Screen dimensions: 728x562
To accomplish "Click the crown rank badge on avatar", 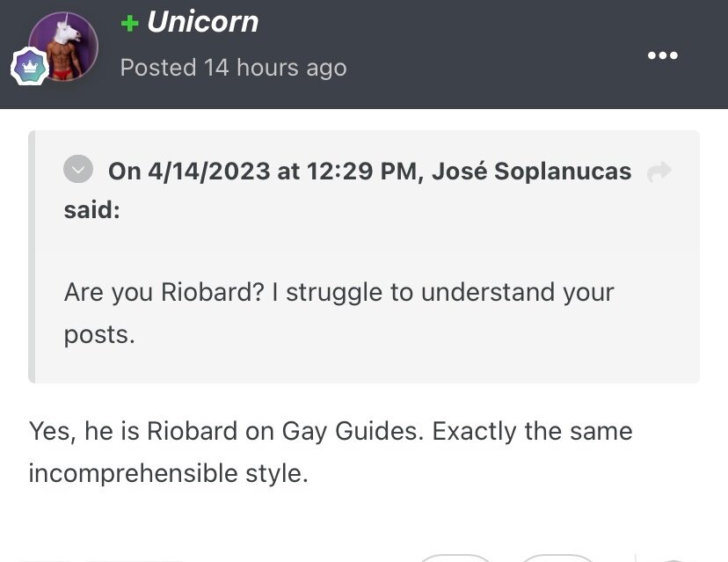I will click(30, 67).
